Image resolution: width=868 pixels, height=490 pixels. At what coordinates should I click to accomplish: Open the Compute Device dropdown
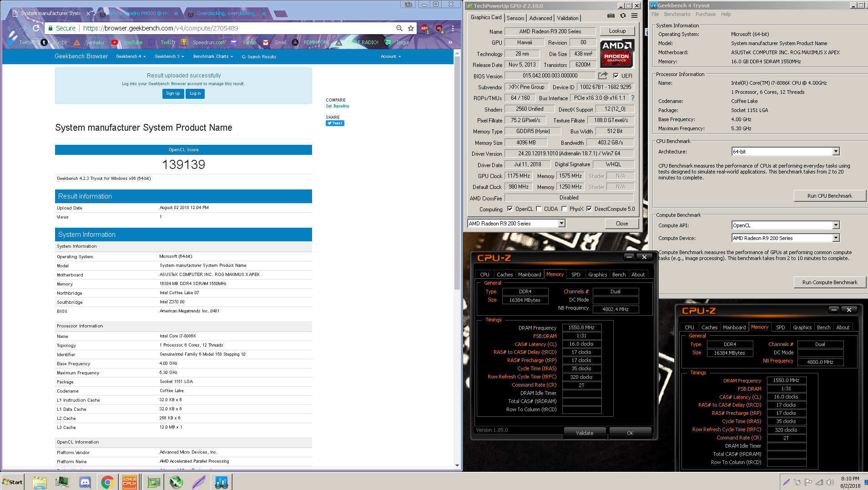(x=836, y=238)
